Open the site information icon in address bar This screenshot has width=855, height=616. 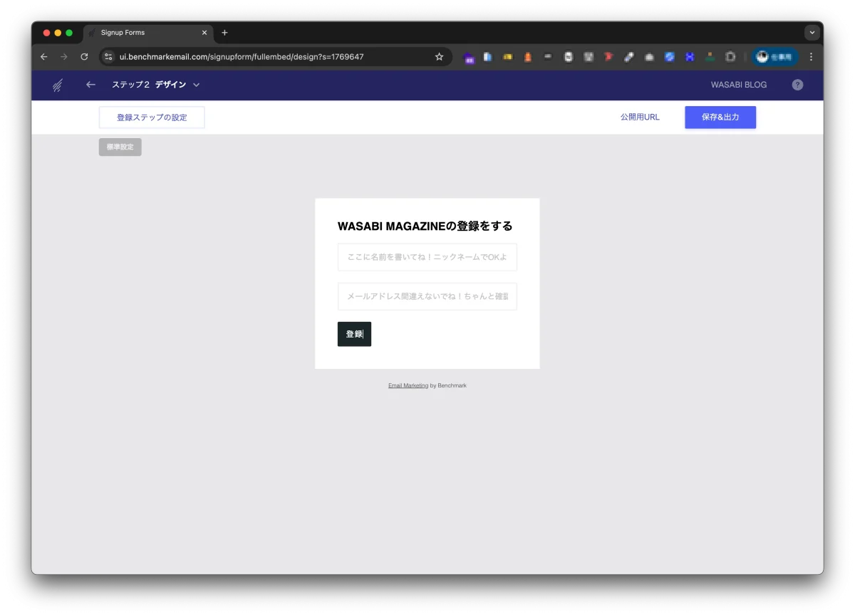pyautogui.click(x=108, y=57)
